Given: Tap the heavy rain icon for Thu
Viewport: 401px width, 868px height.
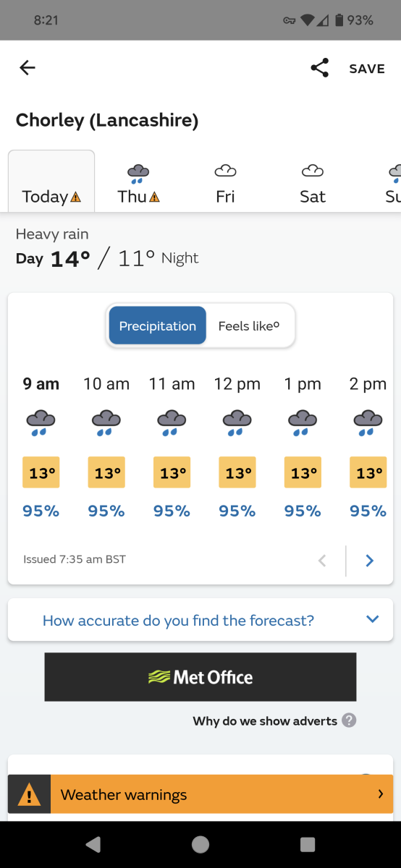Looking at the screenshot, I should 138,172.
